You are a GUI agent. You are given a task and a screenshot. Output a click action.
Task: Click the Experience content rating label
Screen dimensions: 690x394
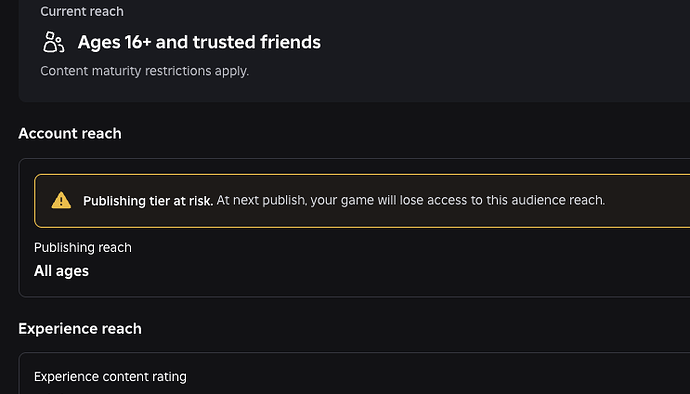coord(110,377)
